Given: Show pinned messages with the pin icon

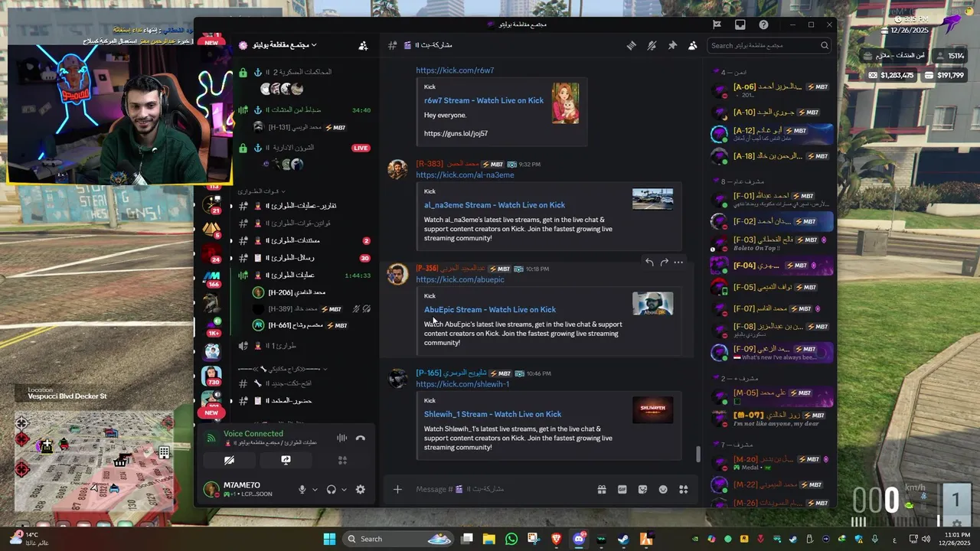Looking at the screenshot, I should click(672, 46).
